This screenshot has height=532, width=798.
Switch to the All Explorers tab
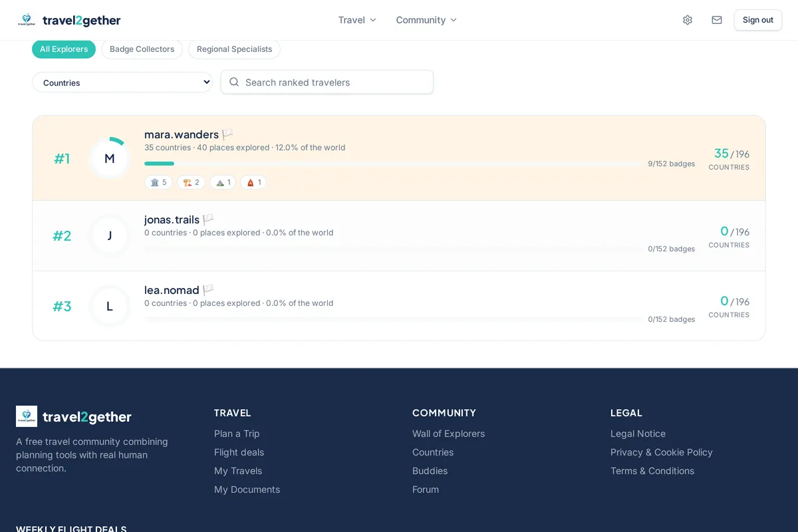click(x=64, y=49)
